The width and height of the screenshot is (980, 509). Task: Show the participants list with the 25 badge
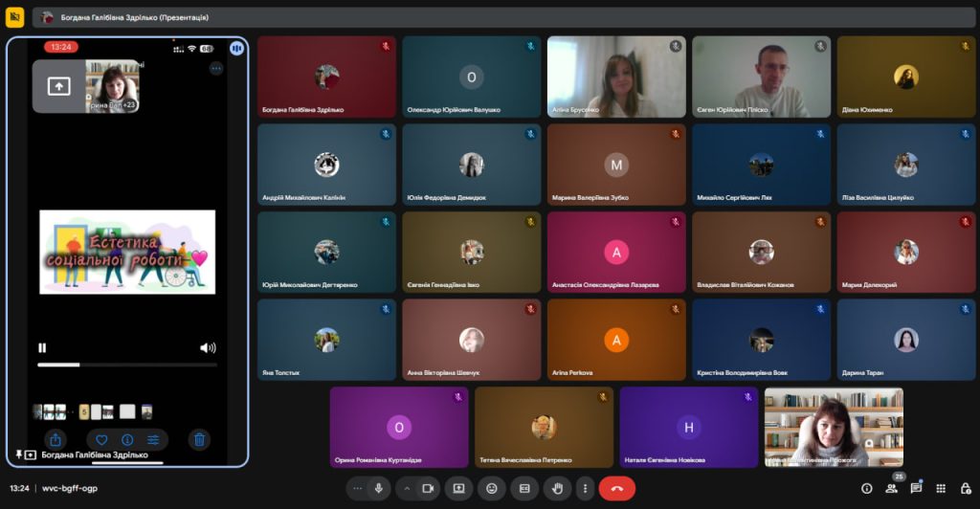coord(892,488)
